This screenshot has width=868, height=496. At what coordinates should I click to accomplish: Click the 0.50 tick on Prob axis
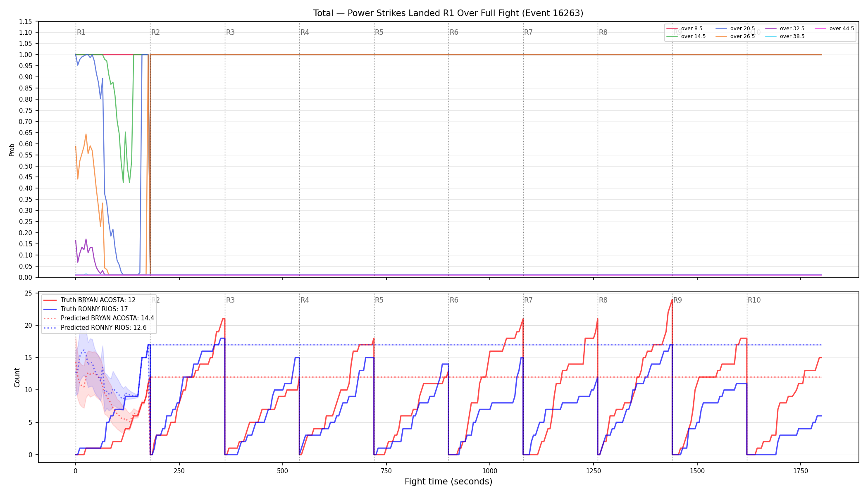coord(25,166)
